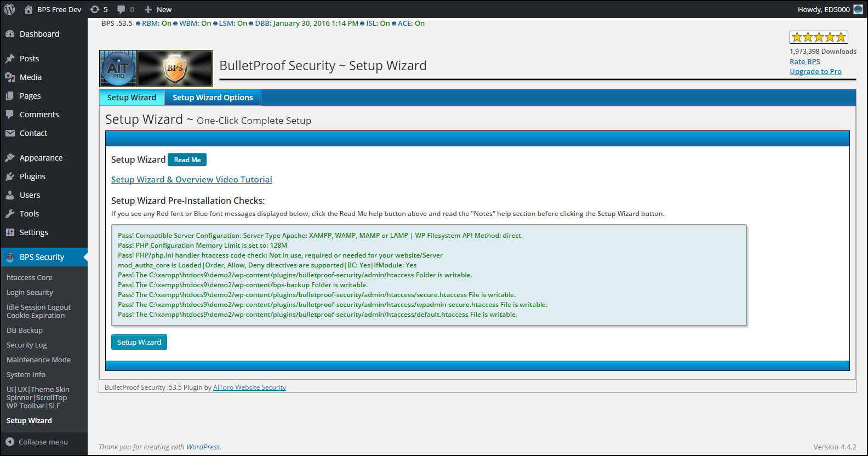Select Setup Wizard in sidebar submenu
This screenshot has width=868, height=456.
tap(29, 421)
